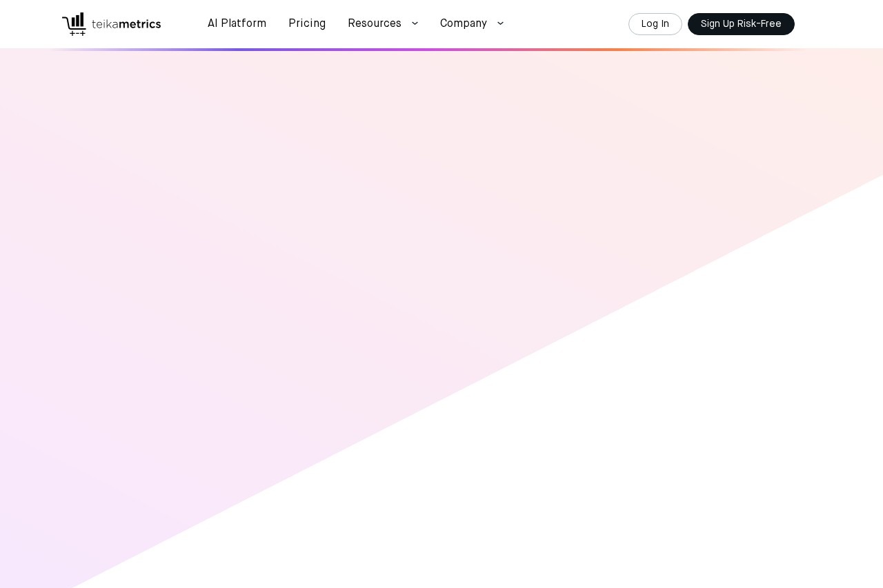
Task: Select the "Platform" word in the navigation
Action: [244, 24]
